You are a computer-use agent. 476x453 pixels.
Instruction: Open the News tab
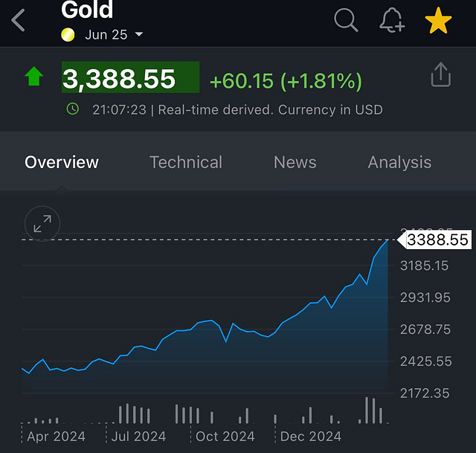pos(295,162)
